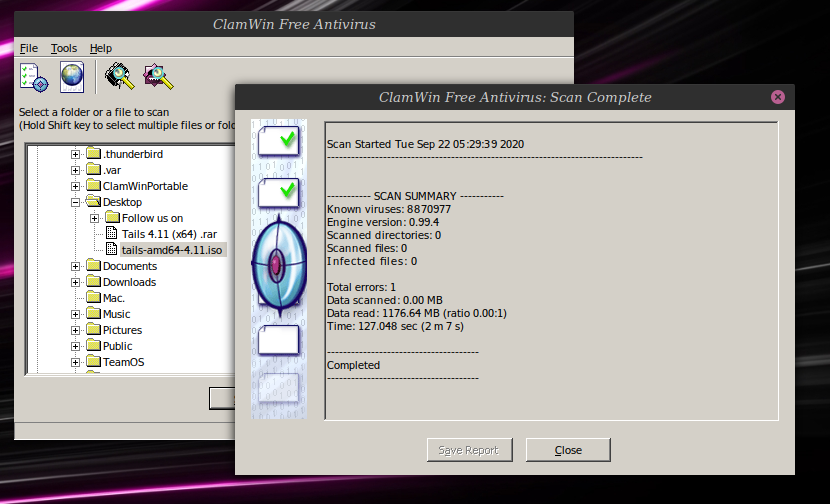The width and height of the screenshot is (830, 504).
Task: Expand the Music folder node
Action: point(75,314)
